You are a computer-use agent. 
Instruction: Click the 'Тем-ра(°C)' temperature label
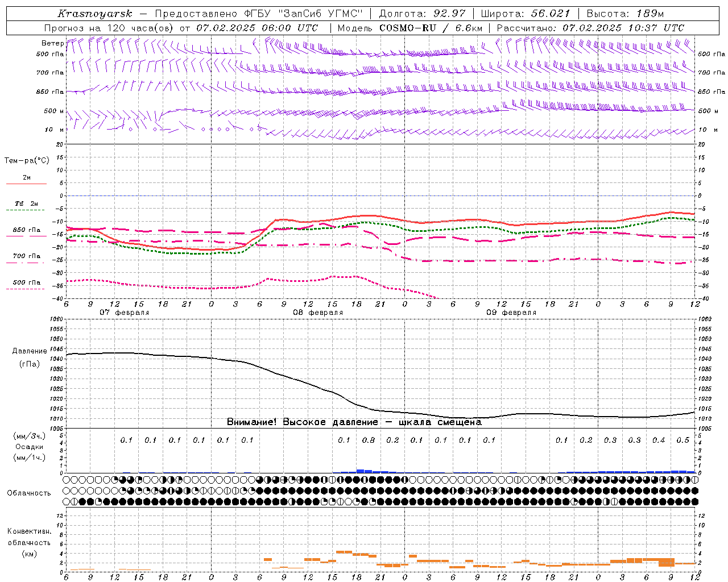(27, 161)
